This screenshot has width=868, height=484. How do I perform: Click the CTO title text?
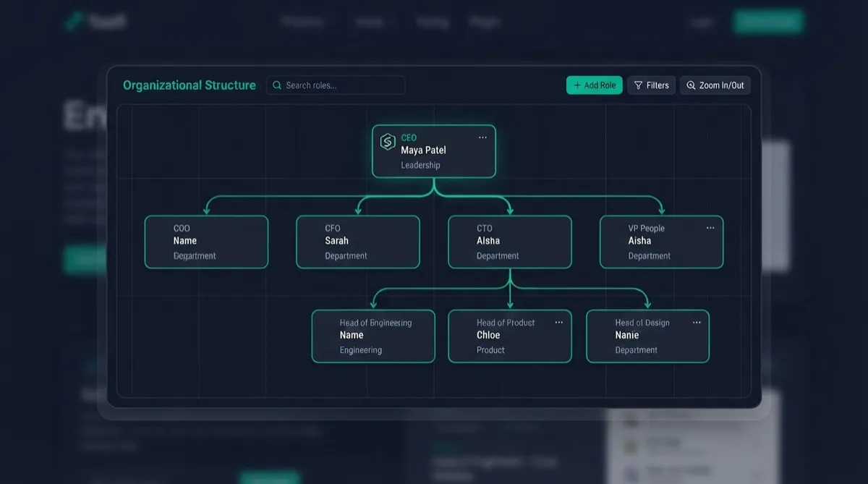click(484, 228)
